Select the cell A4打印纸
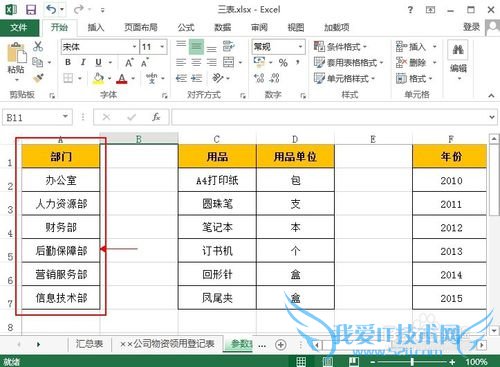Image resolution: width=500 pixels, height=367 pixels. coord(217,180)
